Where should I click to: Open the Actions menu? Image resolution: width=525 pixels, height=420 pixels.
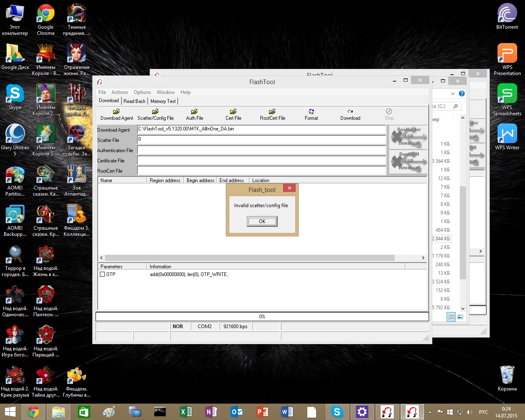[119, 92]
